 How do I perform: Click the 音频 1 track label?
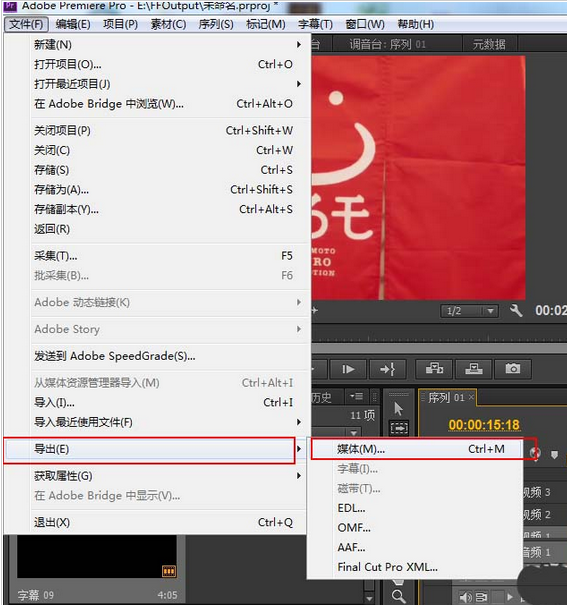tap(537, 552)
